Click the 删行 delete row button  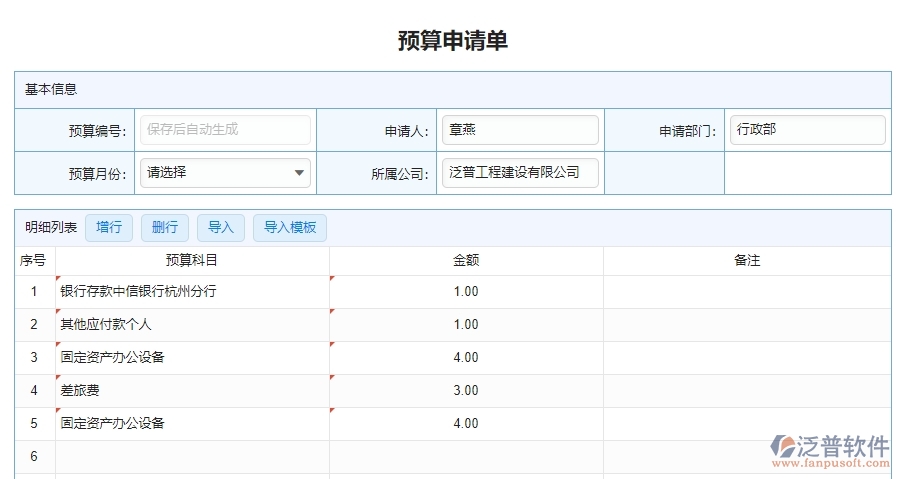[165, 228]
